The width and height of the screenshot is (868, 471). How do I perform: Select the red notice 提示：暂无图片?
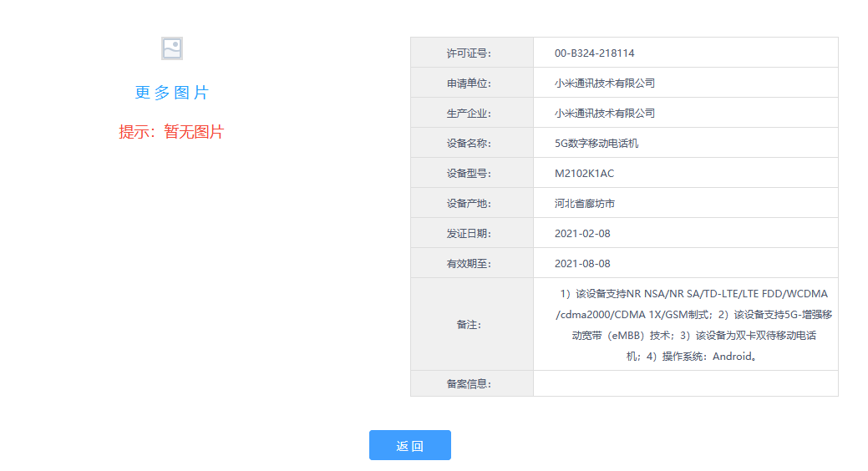pos(171,132)
